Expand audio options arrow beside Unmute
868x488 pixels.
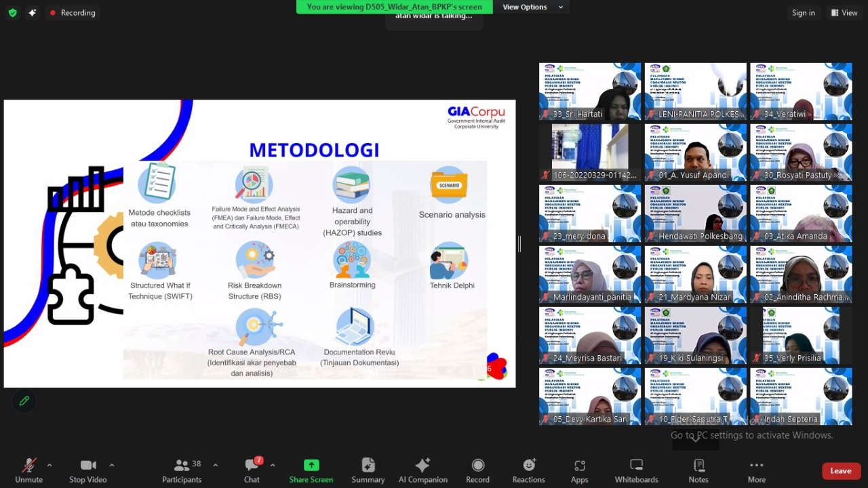point(50,465)
